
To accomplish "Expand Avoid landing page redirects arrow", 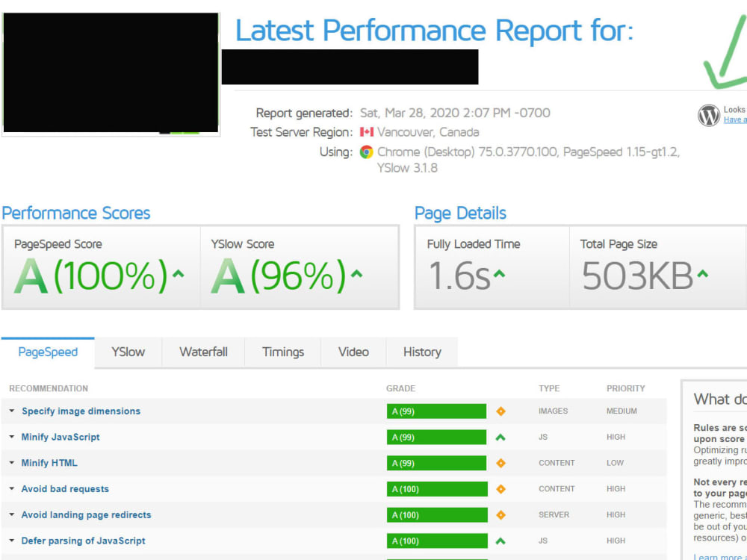I will click(x=12, y=514).
